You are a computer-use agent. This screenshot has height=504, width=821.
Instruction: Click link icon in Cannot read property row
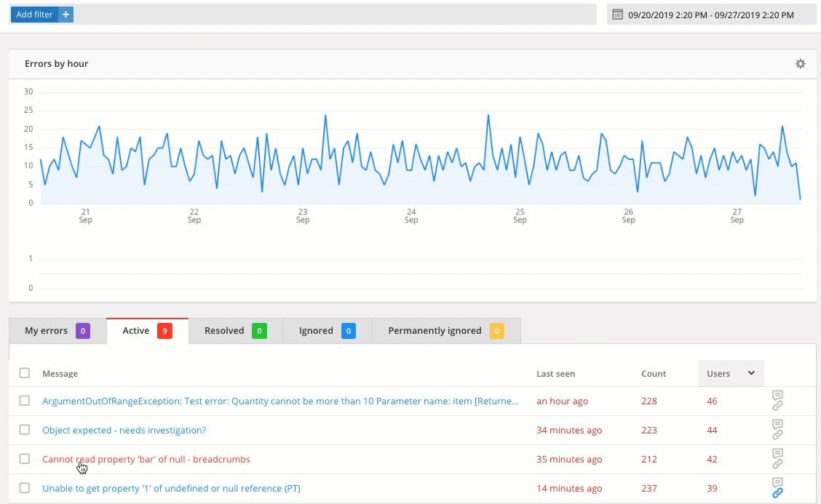(x=777, y=464)
